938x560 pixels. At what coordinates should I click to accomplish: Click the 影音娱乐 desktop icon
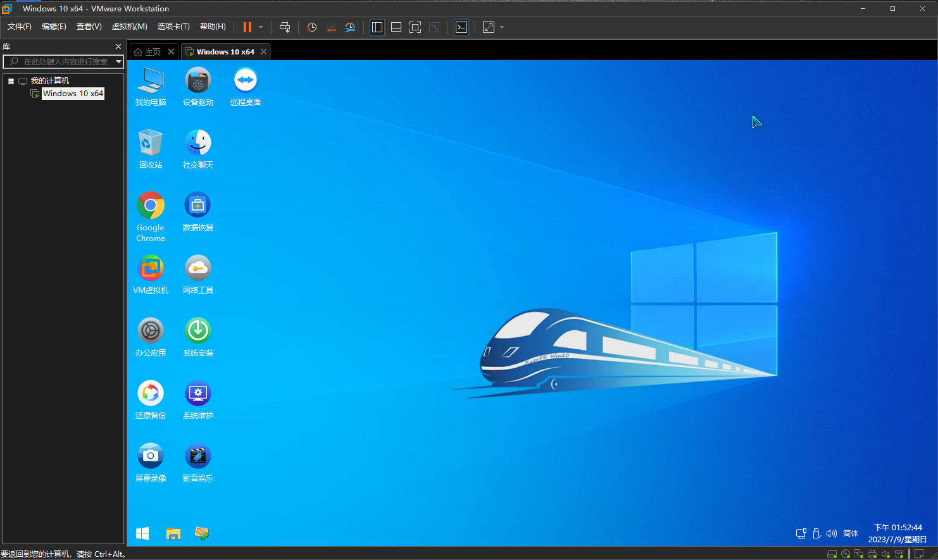[x=198, y=463]
